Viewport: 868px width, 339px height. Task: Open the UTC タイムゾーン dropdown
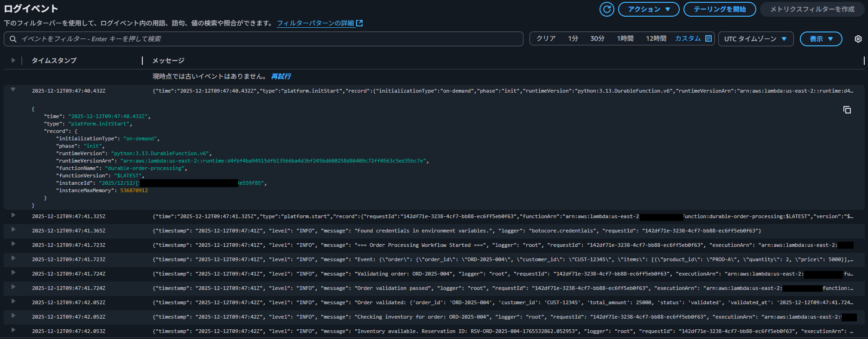[755, 39]
